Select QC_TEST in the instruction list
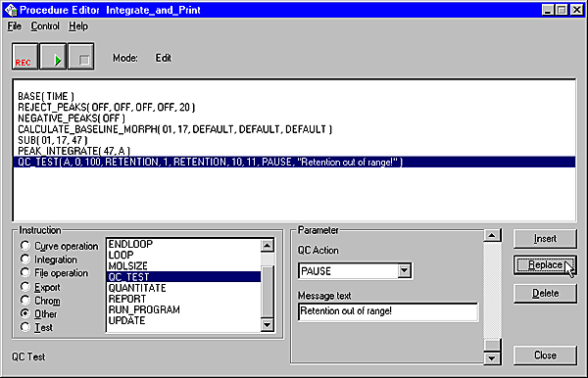Viewport: 588px width, 378px height. (x=184, y=277)
